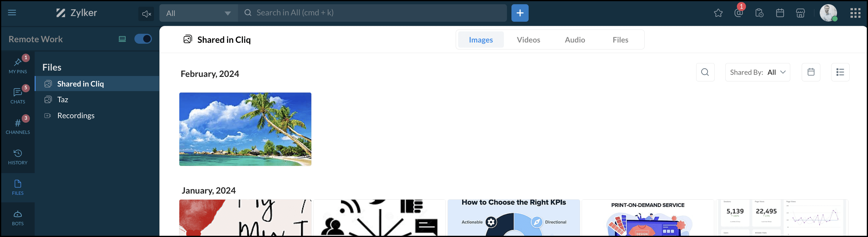The width and height of the screenshot is (868, 237).
Task: Select Shared in Cliq in Files list
Action: pyautogui.click(x=97, y=84)
